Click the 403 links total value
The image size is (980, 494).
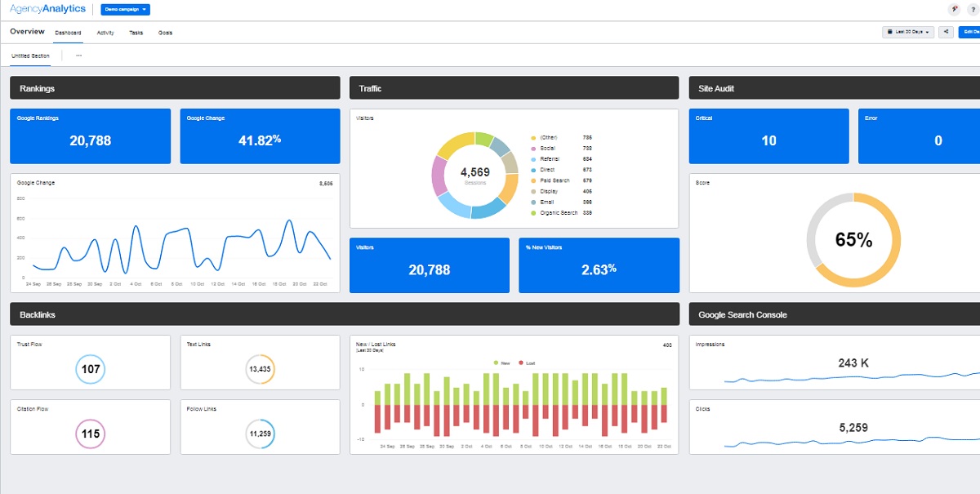click(x=667, y=345)
